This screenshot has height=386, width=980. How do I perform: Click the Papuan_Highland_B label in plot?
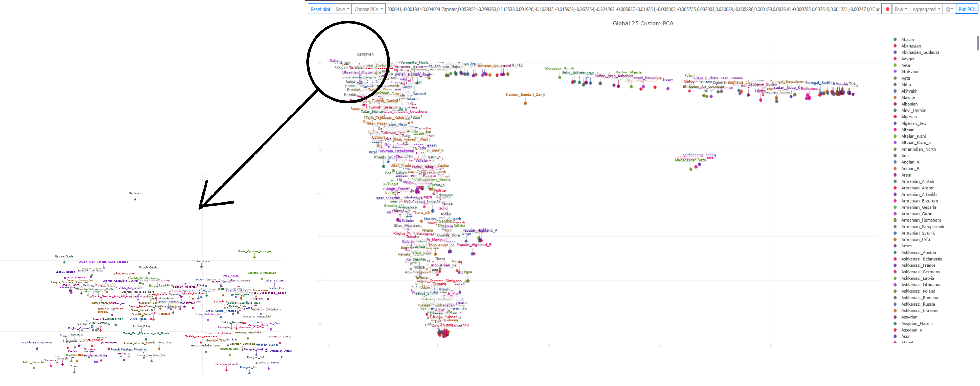[474, 245]
